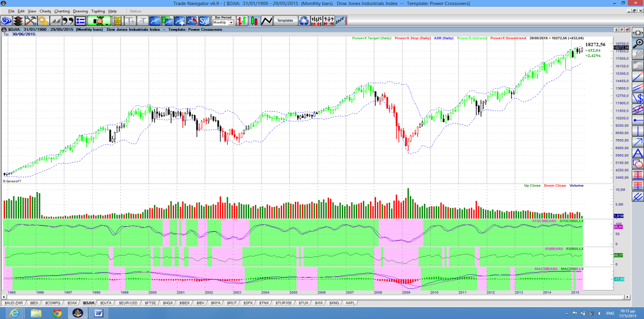
Task: Open the Bar Period Monthly dropdown
Action: [x=223, y=22]
